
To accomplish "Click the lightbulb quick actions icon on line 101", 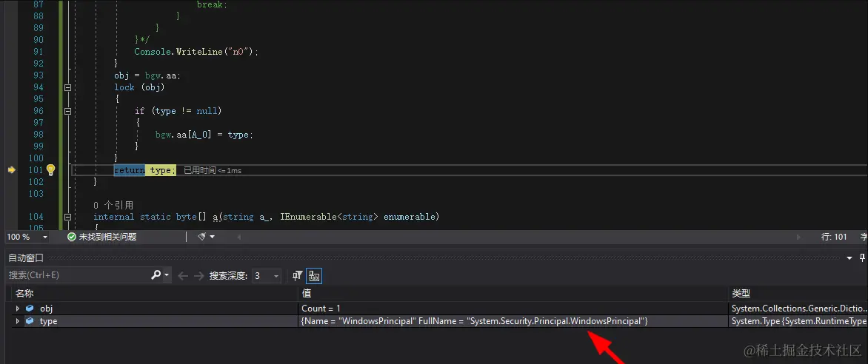I will (x=50, y=170).
